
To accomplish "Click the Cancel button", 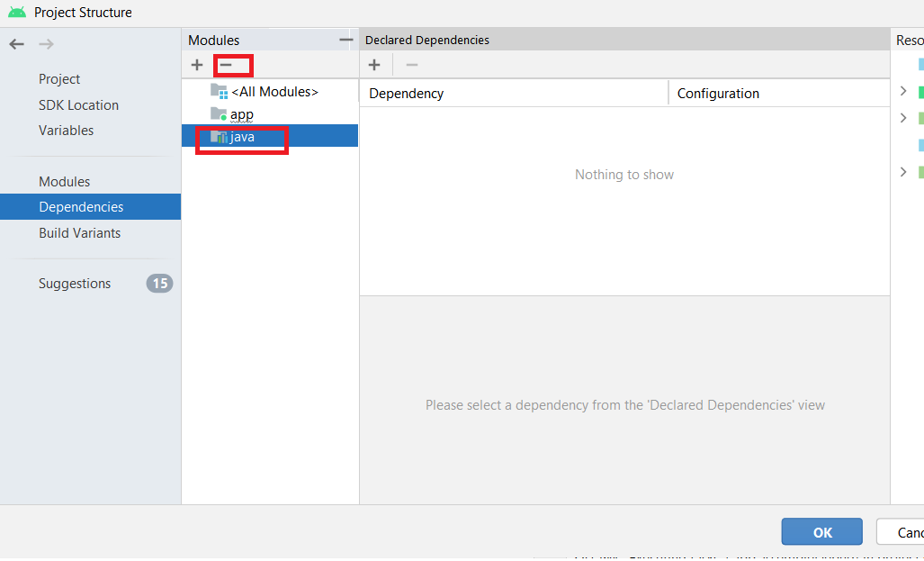I will pyautogui.click(x=904, y=532).
